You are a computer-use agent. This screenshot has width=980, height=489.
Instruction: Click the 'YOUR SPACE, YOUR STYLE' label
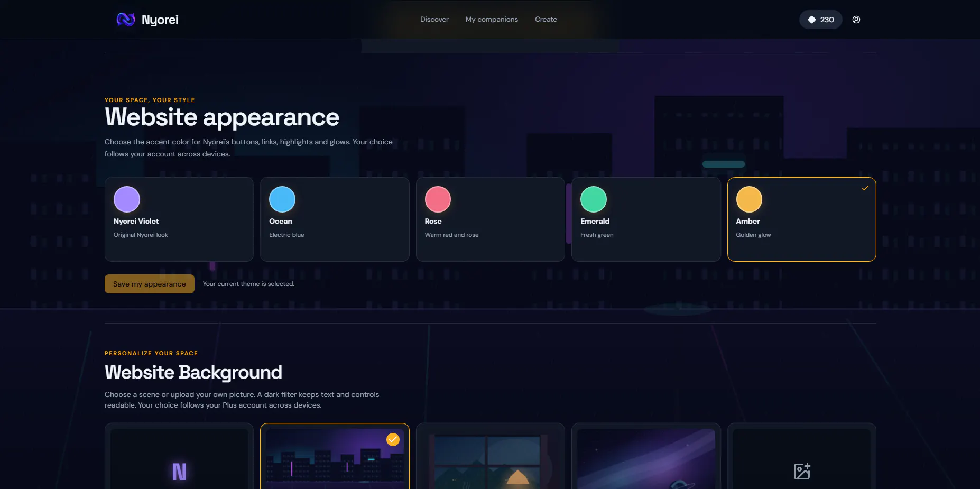click(150, 100)
